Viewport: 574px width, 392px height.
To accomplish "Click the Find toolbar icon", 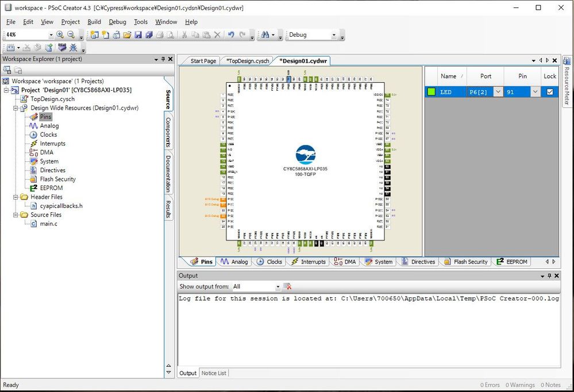I will [x=265, y=35].
